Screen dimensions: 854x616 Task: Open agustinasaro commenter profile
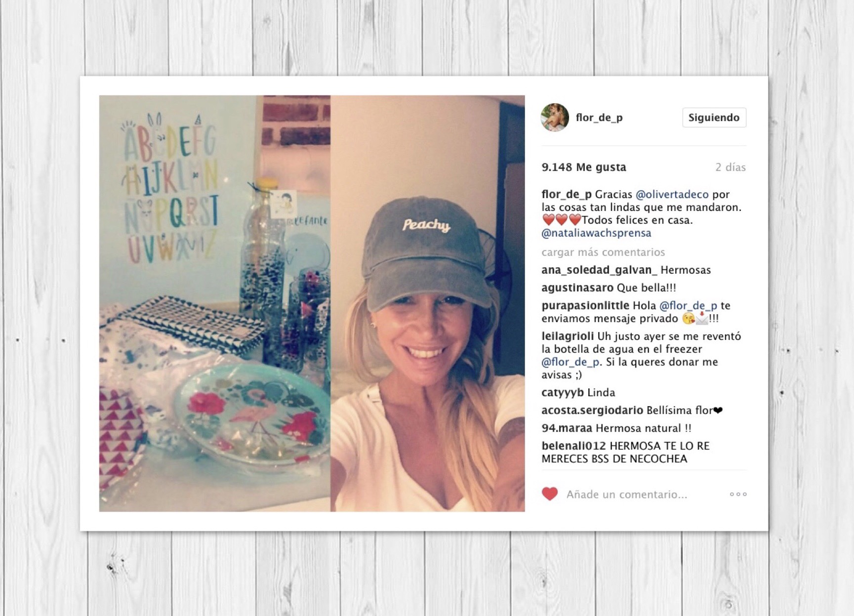pos(577,287)
